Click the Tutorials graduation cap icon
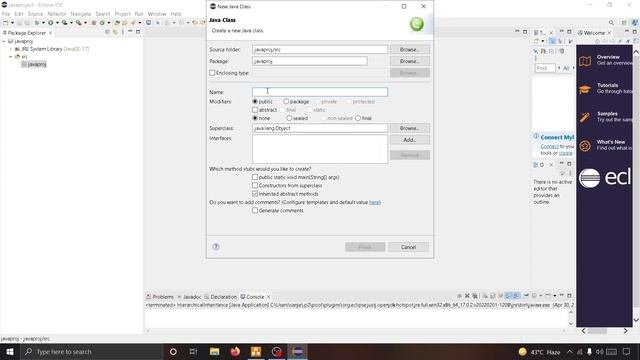 (585, 89)
